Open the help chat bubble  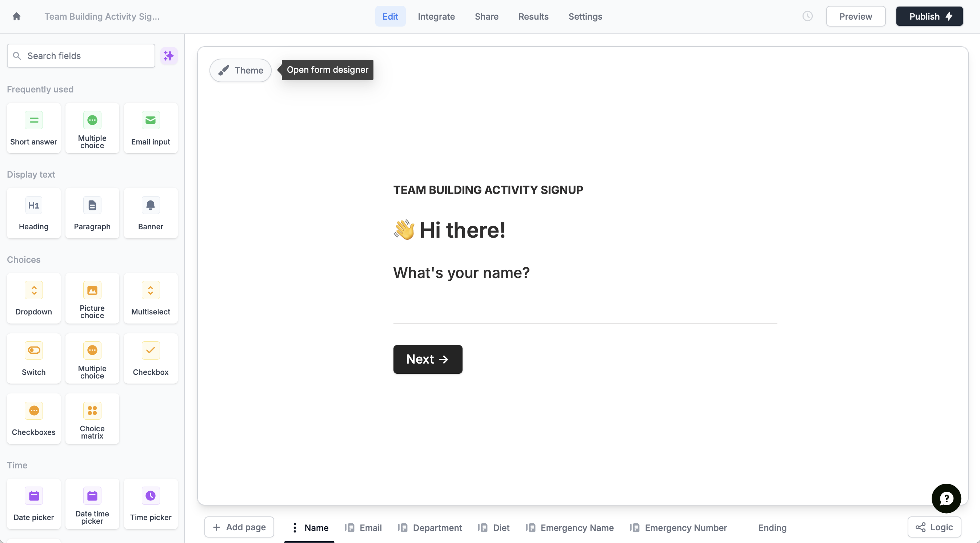point(946,499)
